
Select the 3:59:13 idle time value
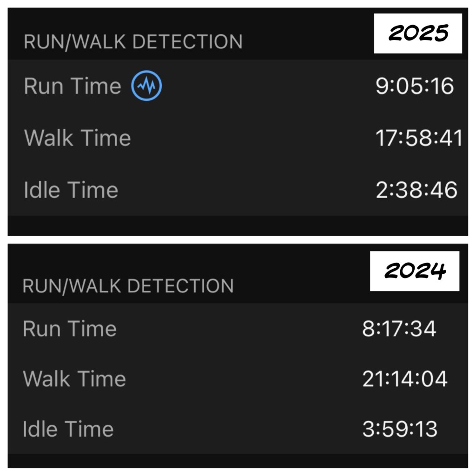click(400, 429)
